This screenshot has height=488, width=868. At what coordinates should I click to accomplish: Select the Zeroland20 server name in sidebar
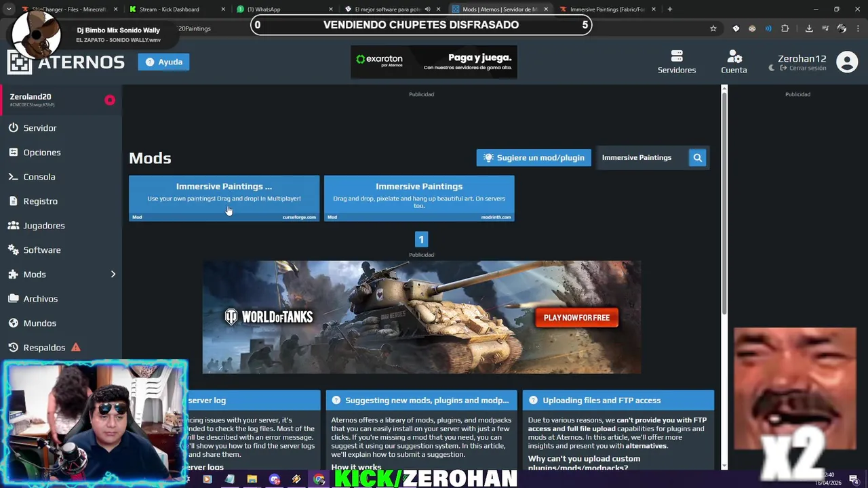click(x=31, y=97)
